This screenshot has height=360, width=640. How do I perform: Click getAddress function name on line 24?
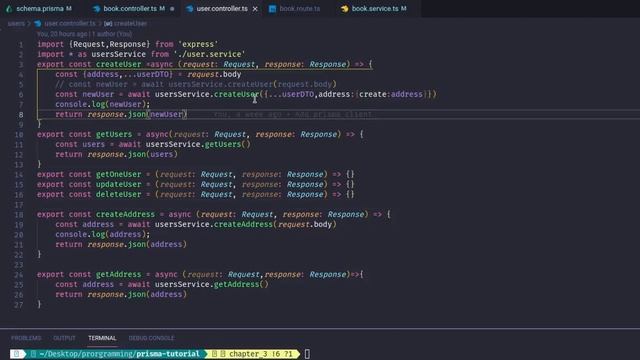(118, 274)
